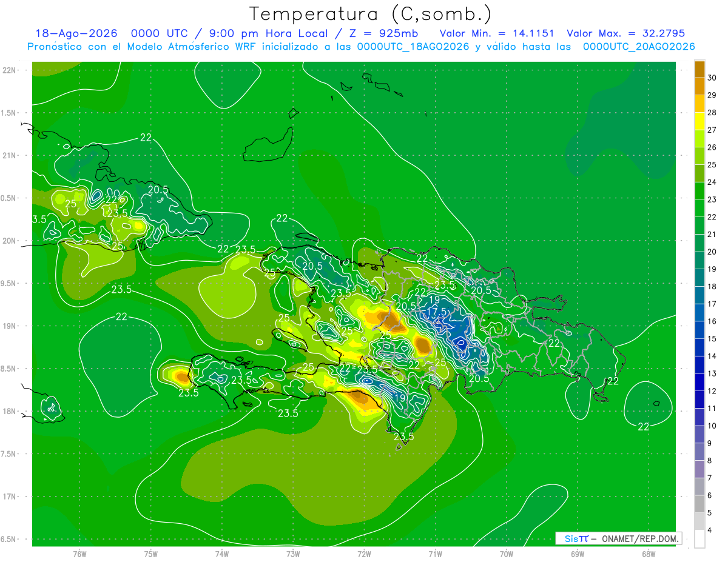Click legend value '20'

pos(712,252)
